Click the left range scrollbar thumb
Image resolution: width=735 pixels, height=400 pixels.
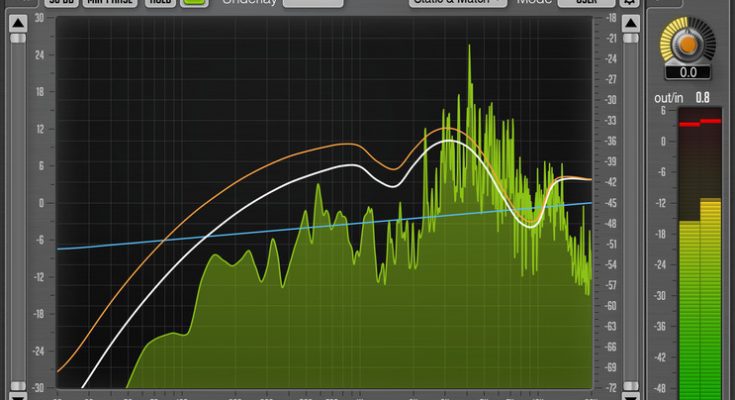[x=18, y=200]
